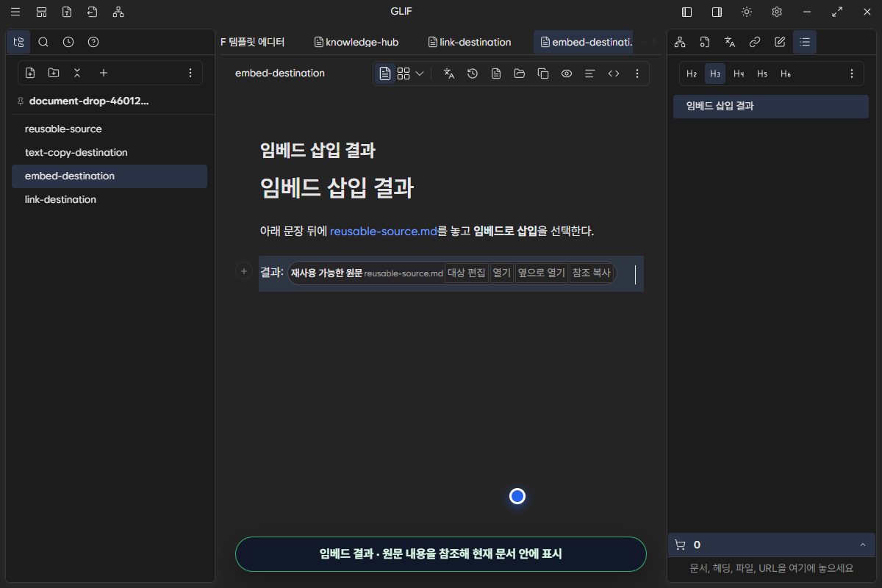Collapse all folders in file tree
This screenshot has width=882, height=588.
[x=77, y=73]
